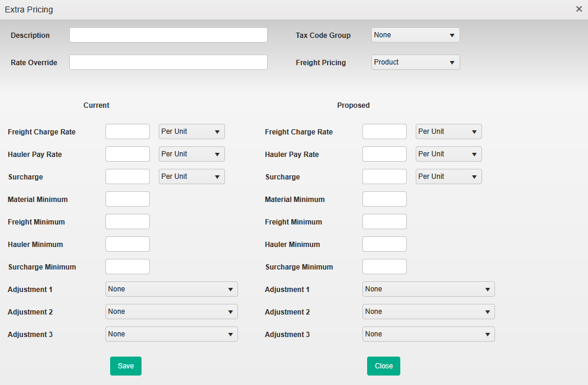Open the Freight Pricing dropdown
Viewport: 588px width, 385px height.
coord(415,62)
